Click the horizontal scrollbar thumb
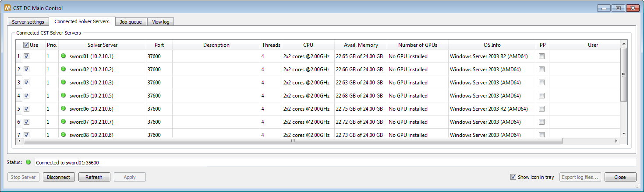 [293, 141]
